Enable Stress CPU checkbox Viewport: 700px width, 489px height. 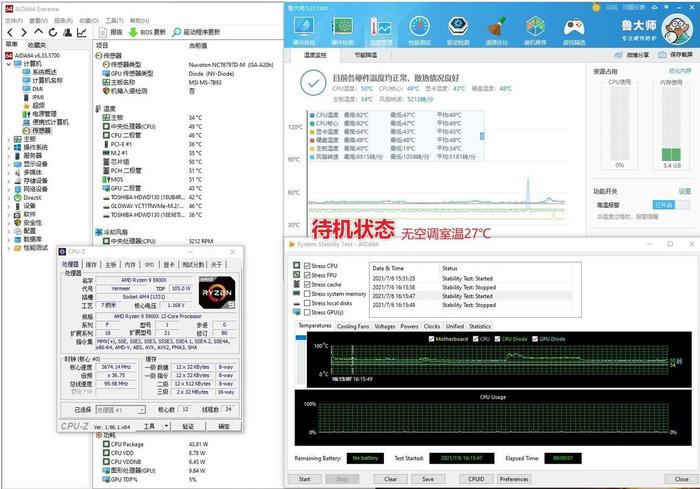pos(307,266)
